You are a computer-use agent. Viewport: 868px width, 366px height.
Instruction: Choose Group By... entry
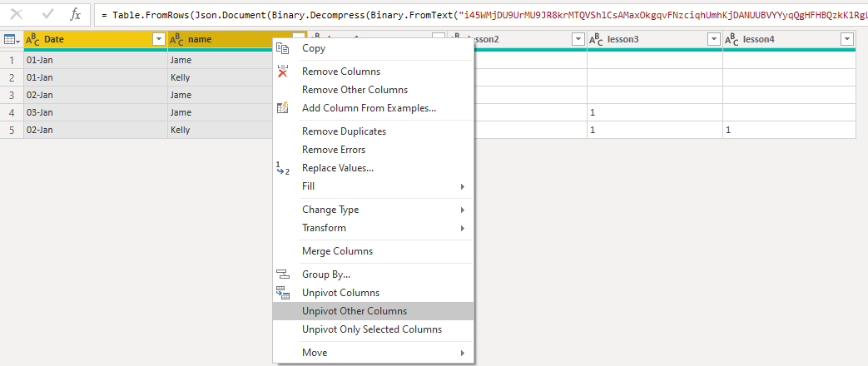point(373,274)
